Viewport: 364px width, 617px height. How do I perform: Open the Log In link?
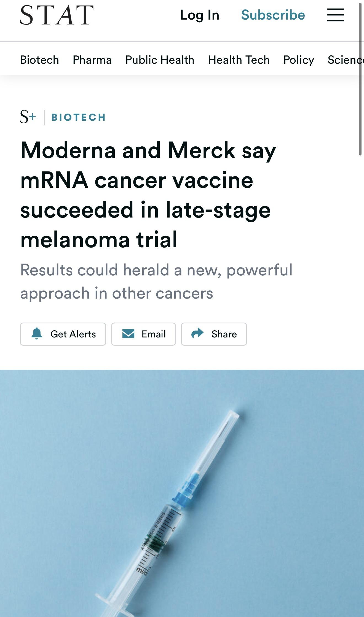(x=200, y=15)
